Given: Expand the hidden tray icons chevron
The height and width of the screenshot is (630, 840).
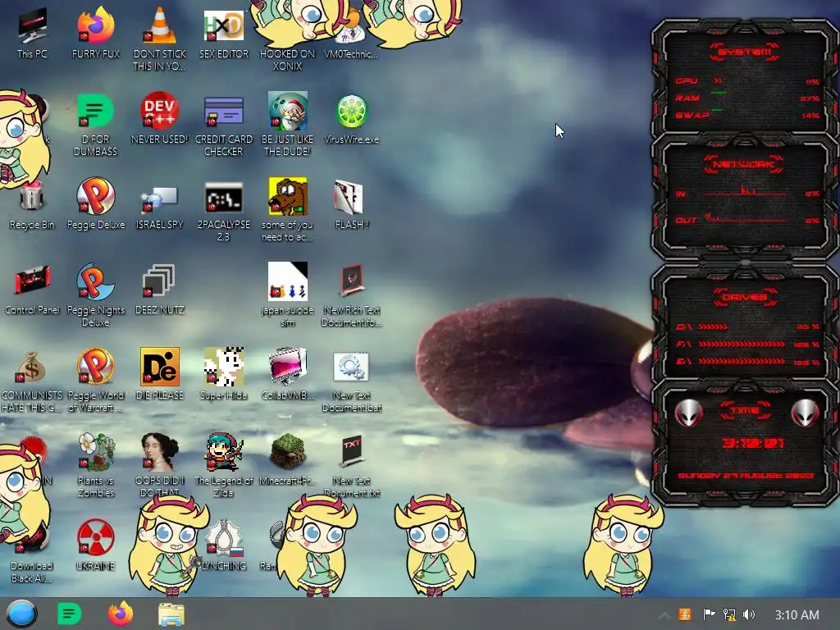Looking at the screenshot, I should click(x=664, y=615).
